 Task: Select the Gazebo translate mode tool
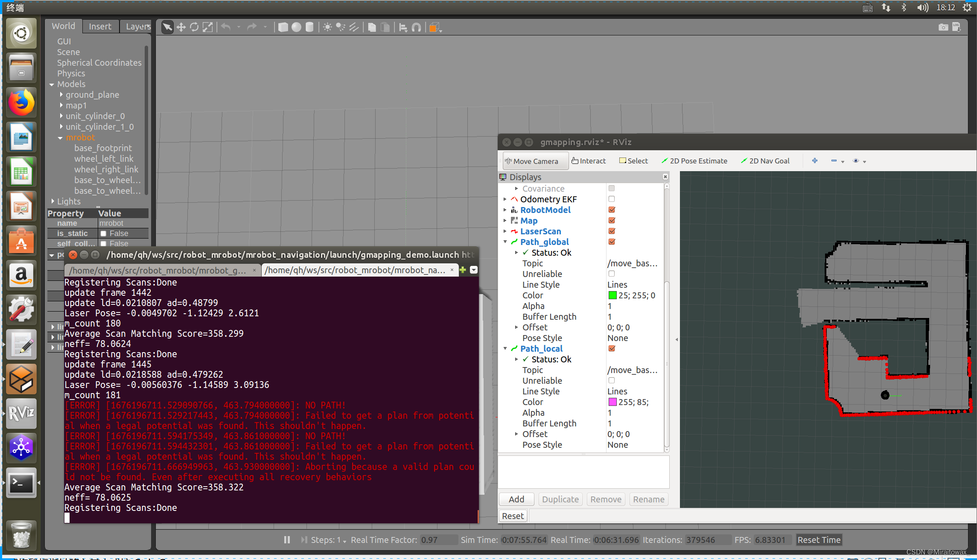pyautogui.click(x=181, y=27)
